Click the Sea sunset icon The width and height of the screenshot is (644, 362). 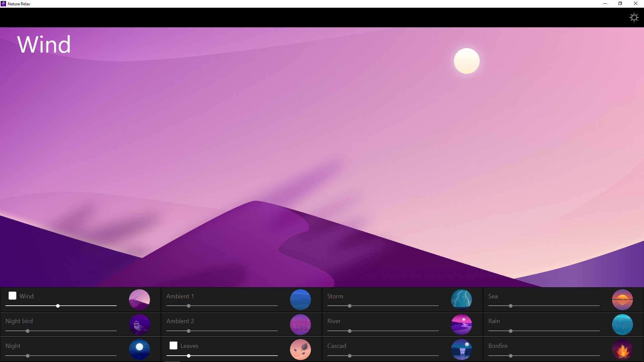(623, 300)
